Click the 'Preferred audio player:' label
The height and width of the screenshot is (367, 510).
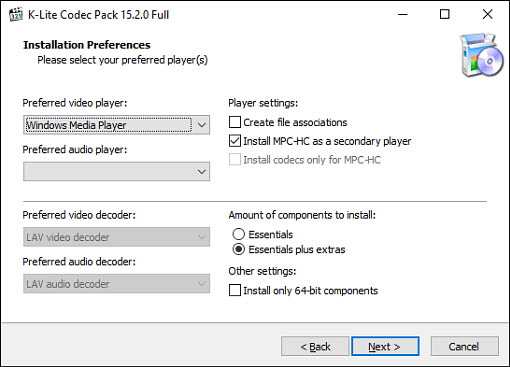click(x=75, y=150)
